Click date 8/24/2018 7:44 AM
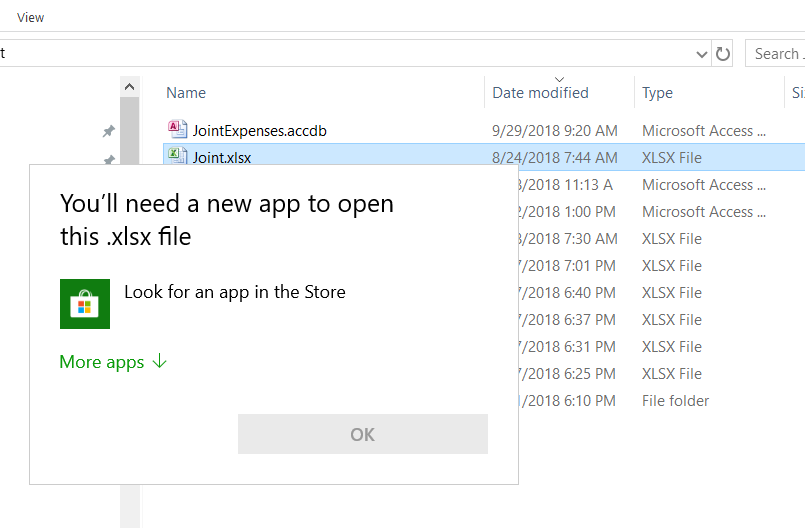 point(554,158)
